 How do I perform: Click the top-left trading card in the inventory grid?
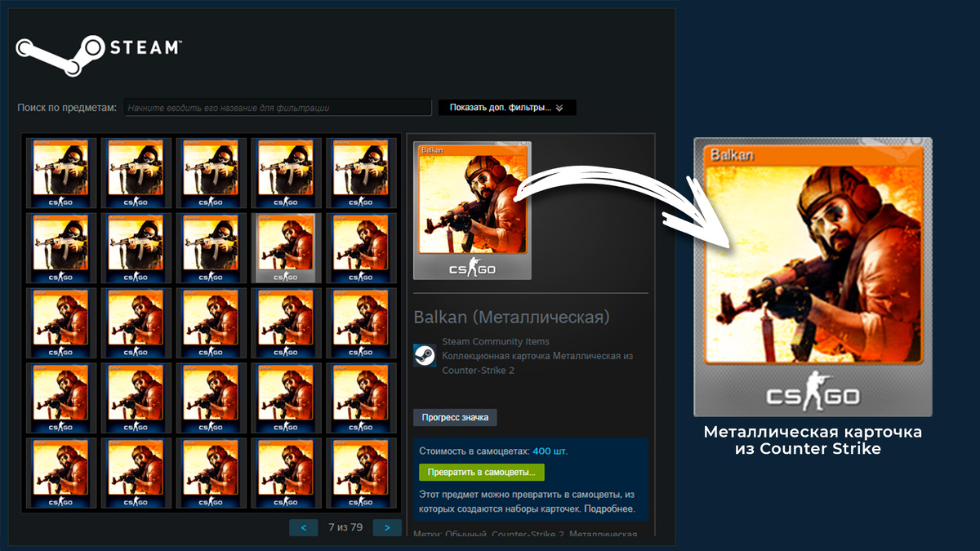pyautogui.click(x=61, y=172)
